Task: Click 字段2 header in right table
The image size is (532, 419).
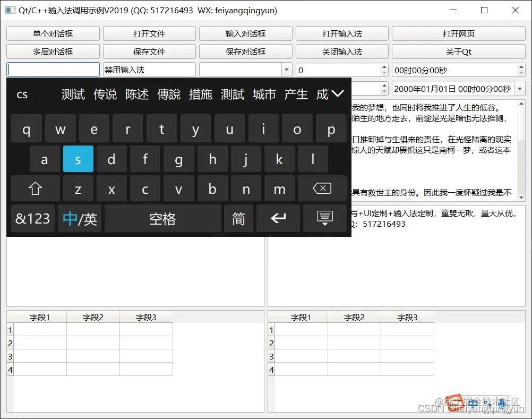Action: point(354,317)
